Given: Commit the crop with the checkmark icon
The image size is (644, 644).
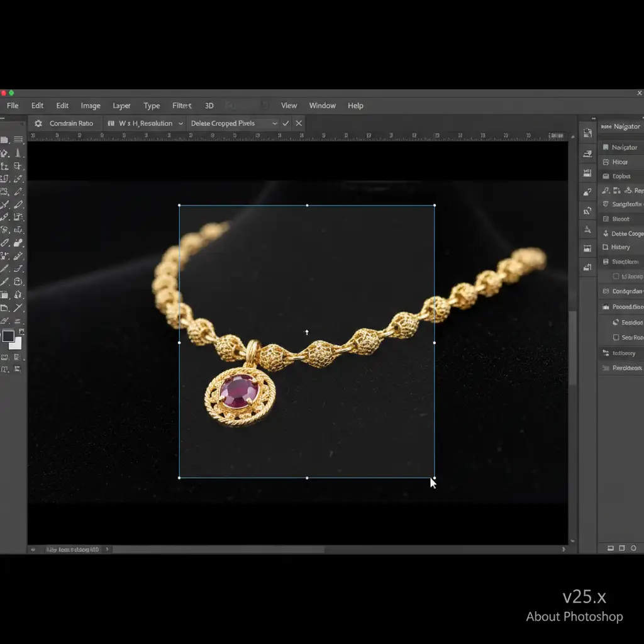Looking at the screenshot, I should (286, 123).
